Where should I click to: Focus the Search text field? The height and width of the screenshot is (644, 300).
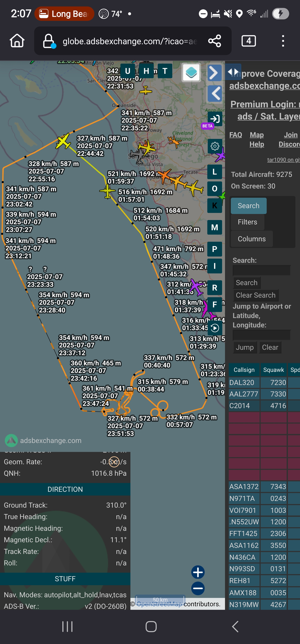tap(261, 270)
